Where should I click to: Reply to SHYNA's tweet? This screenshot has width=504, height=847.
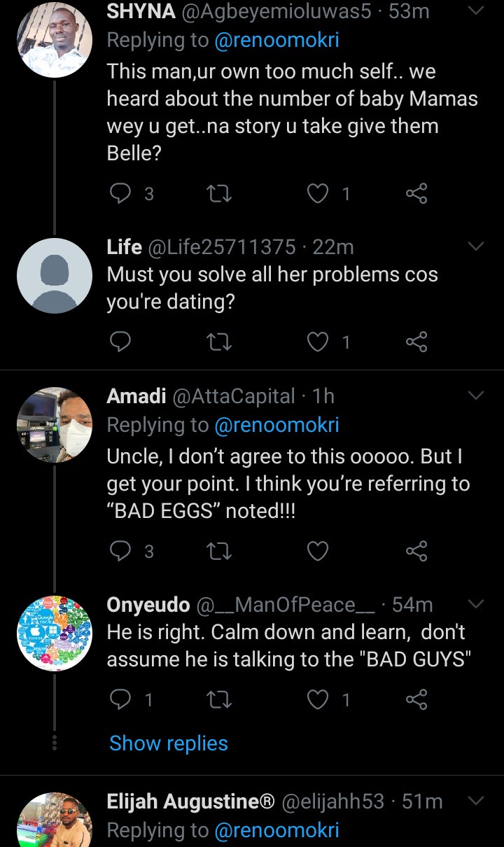coord(120,193)
